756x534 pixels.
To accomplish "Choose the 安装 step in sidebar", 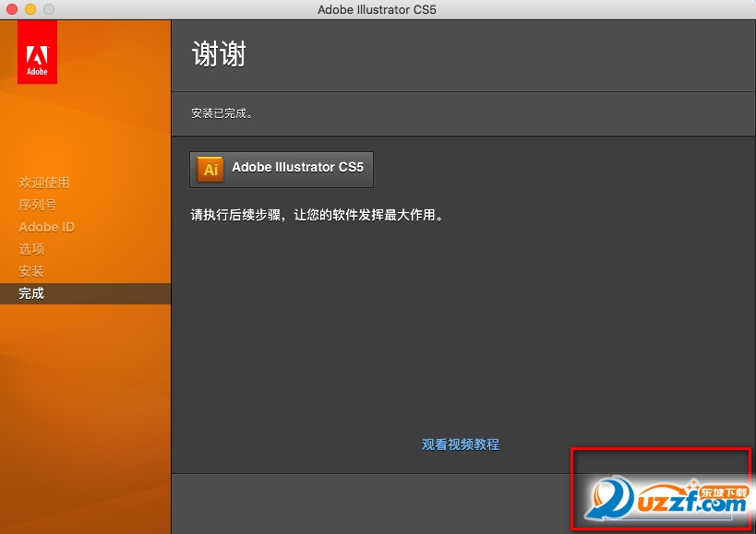I will pyautogui.click(x=31, y=271).
